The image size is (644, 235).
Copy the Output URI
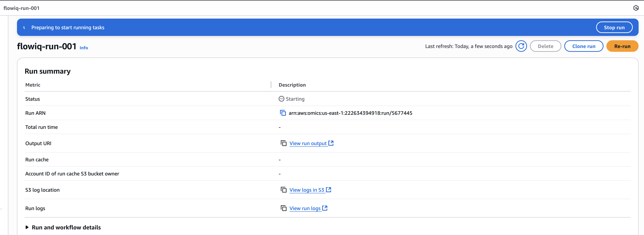click(x=283, y=143)
